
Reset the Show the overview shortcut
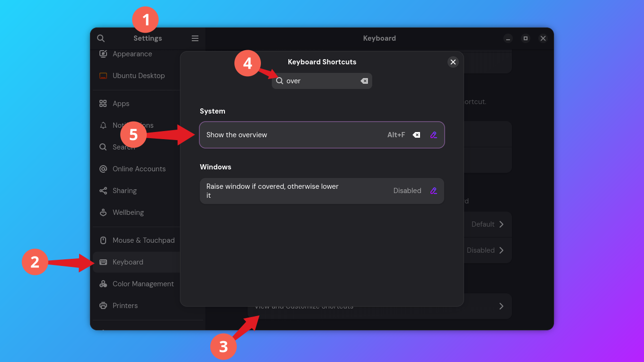[416, 135]
